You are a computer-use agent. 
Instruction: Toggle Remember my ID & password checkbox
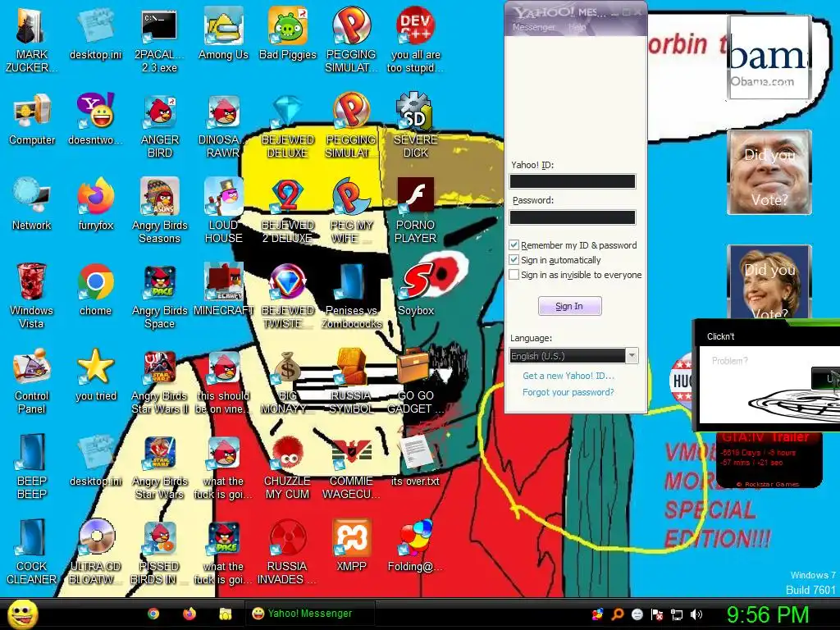pyautogui.click(x=514, y=244)
